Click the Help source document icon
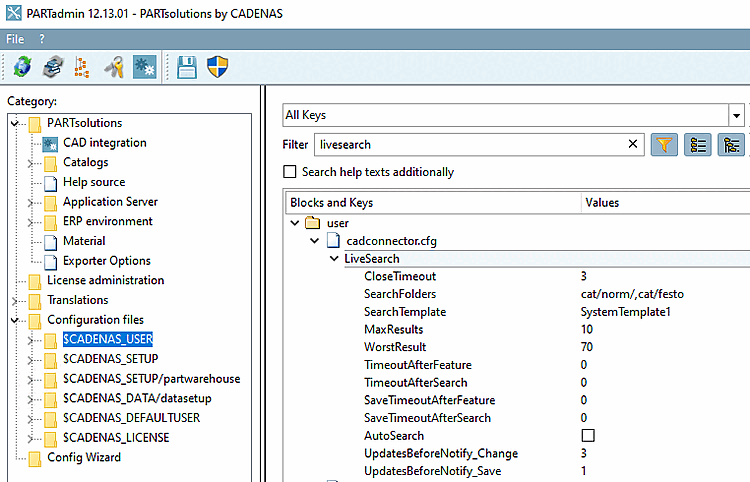 click(51, 183)
